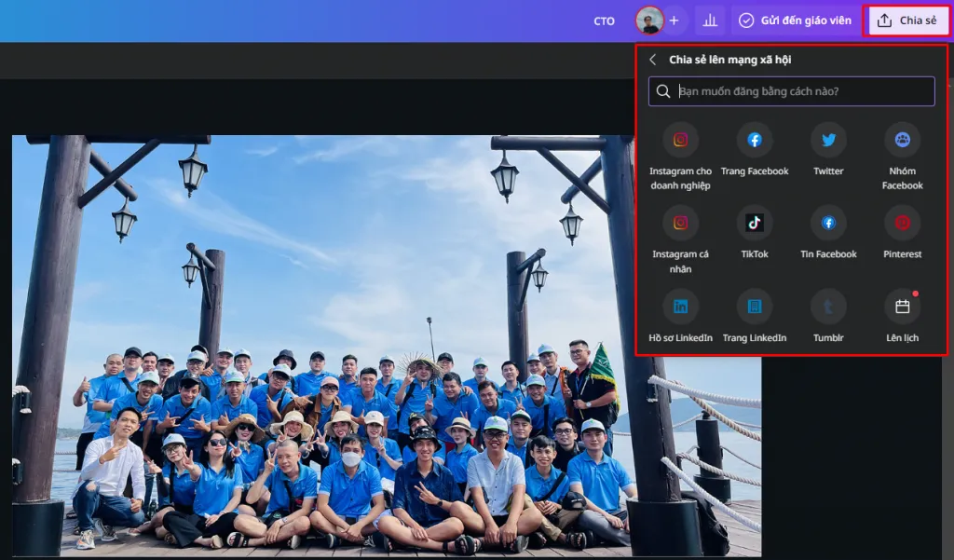Image resolution: width=954 pixels, height=560 pixels.
Task: Go back from Chia sẻ lên mạng xã hội
Action: [653, 60]
